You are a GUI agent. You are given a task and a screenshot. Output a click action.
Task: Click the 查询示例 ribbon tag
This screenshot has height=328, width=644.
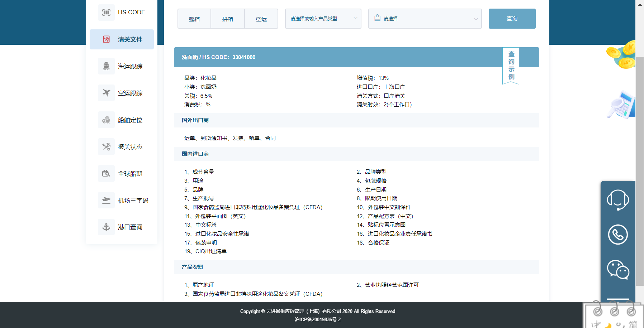(x=511, y=66)
